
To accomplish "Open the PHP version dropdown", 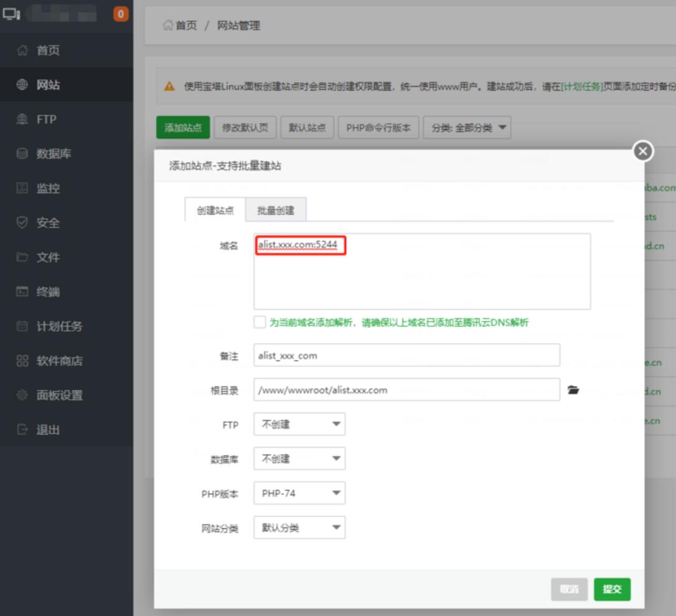I will tap(299, 494).
